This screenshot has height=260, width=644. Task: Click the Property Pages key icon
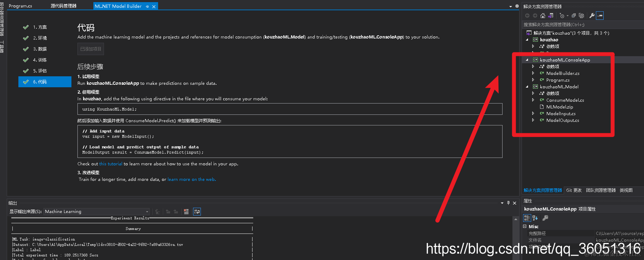[545, 218]
